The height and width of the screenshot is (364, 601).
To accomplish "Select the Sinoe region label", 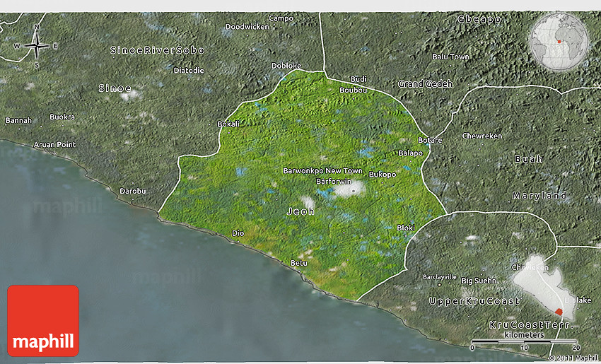I will coord(115,88).
